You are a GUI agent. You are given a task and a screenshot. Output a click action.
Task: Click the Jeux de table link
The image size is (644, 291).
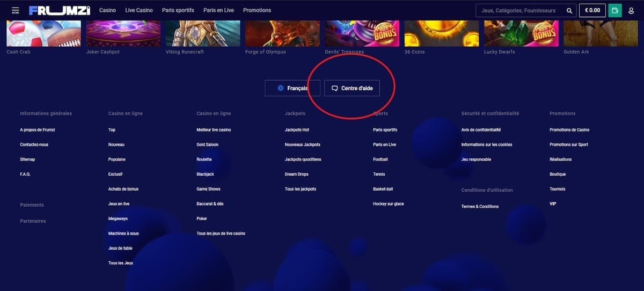coord(120,248)
